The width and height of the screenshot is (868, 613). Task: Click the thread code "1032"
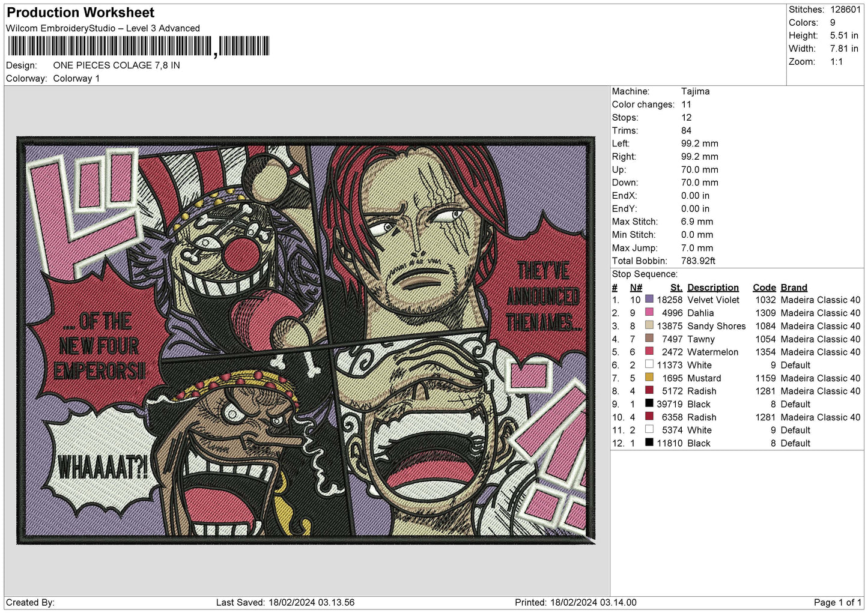(x=765, y=300)
